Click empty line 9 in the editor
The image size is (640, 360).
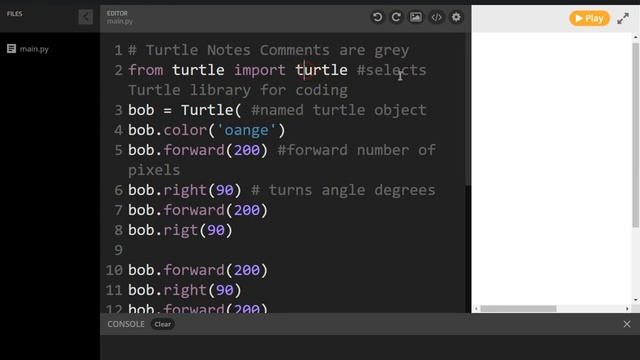click(x=286, y=250)
